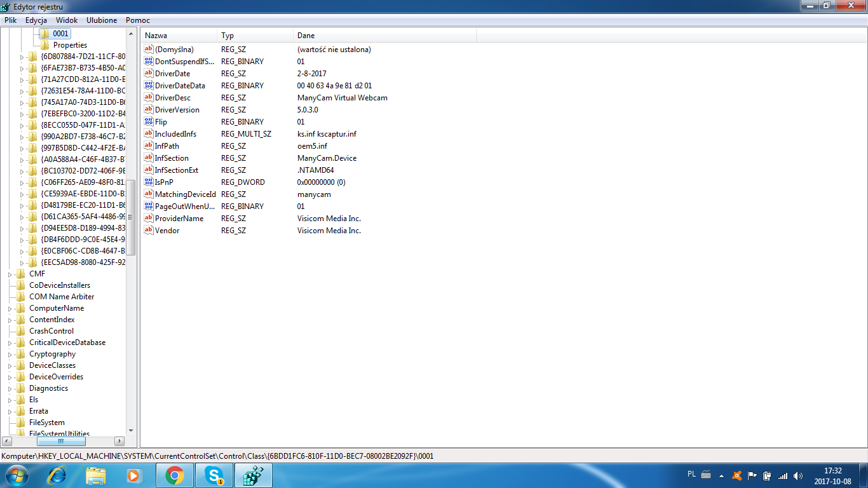Select the COM Name Arbiter key
Screen dimensions: 868x488
pos(62,297)
